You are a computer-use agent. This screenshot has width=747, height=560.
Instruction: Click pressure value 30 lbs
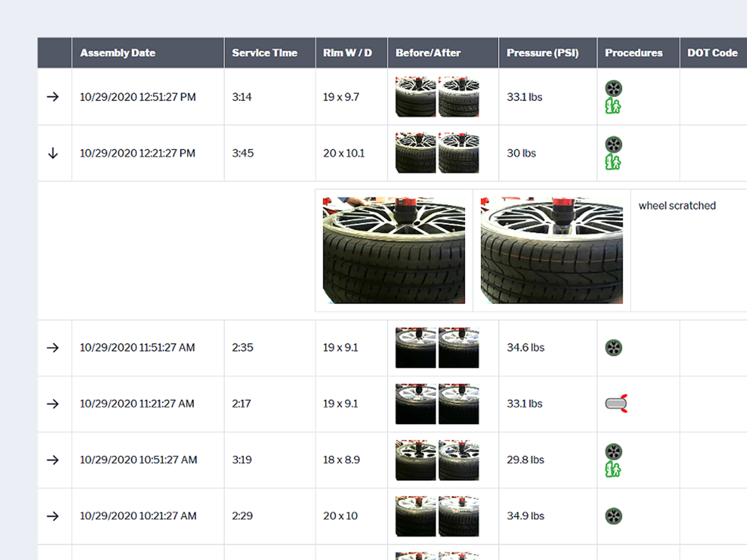521,153
